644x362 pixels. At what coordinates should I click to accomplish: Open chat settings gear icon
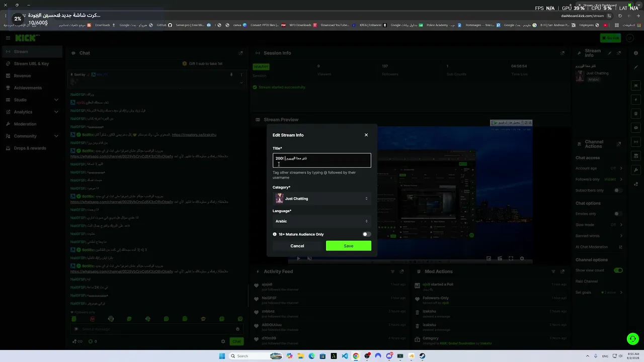(x=223, y=341)
